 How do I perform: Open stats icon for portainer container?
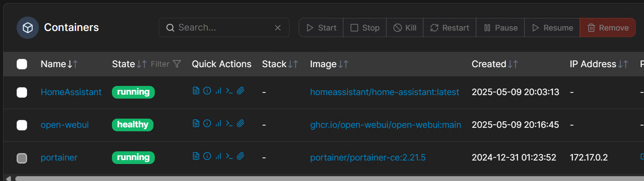tap(218, 156)
